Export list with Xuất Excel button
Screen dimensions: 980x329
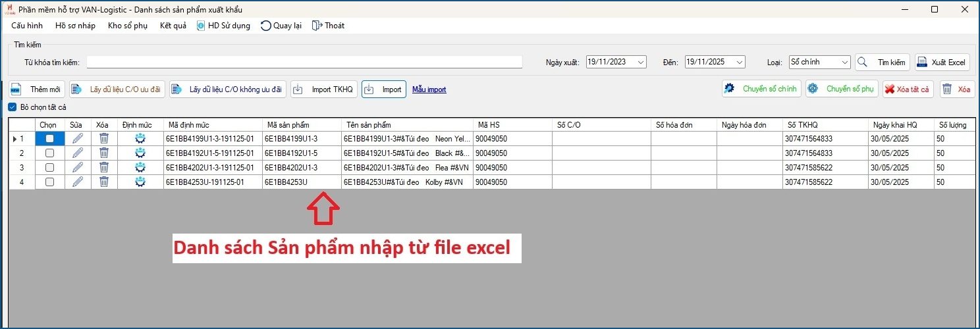tap(941, 63)
